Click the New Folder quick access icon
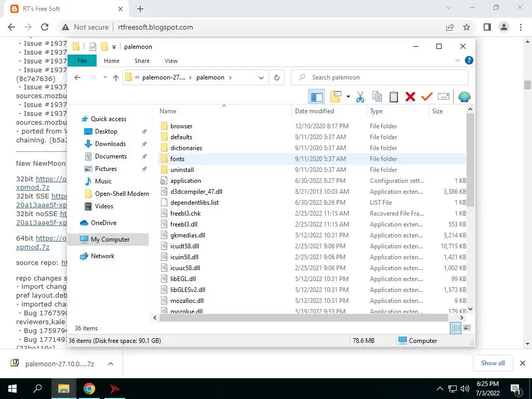 click(104, 46)
